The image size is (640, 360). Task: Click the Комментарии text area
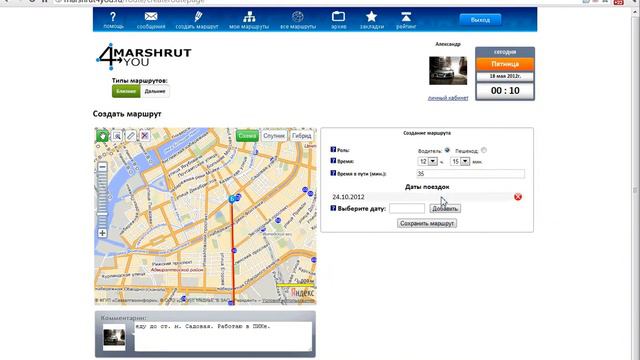223,336
